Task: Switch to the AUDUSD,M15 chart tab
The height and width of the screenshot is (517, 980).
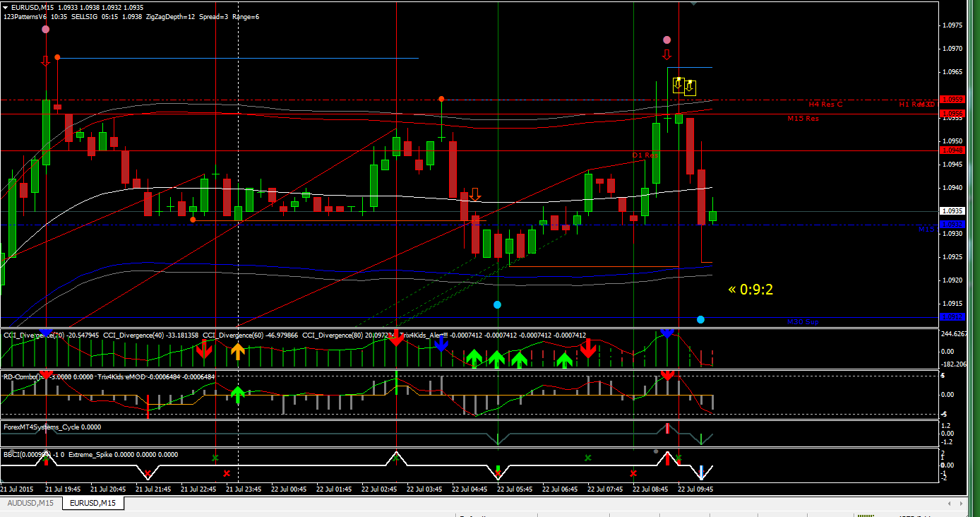Action: (30, 503)
